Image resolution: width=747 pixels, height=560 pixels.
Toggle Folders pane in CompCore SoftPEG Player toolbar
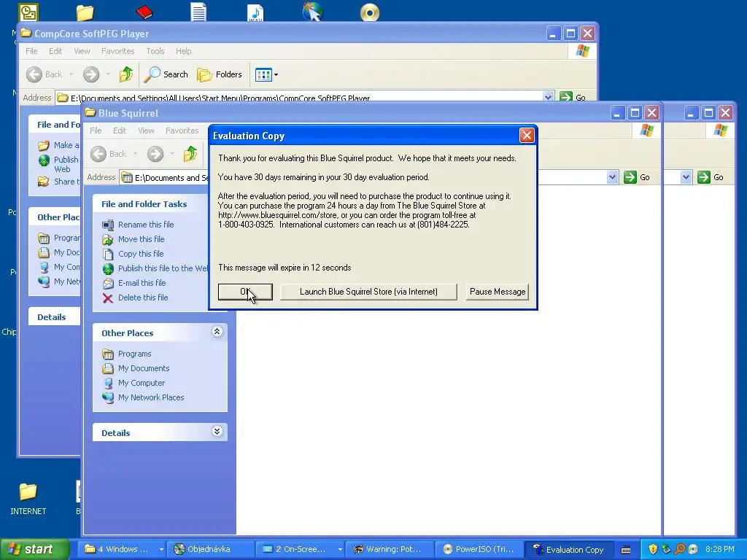[220, 74]
